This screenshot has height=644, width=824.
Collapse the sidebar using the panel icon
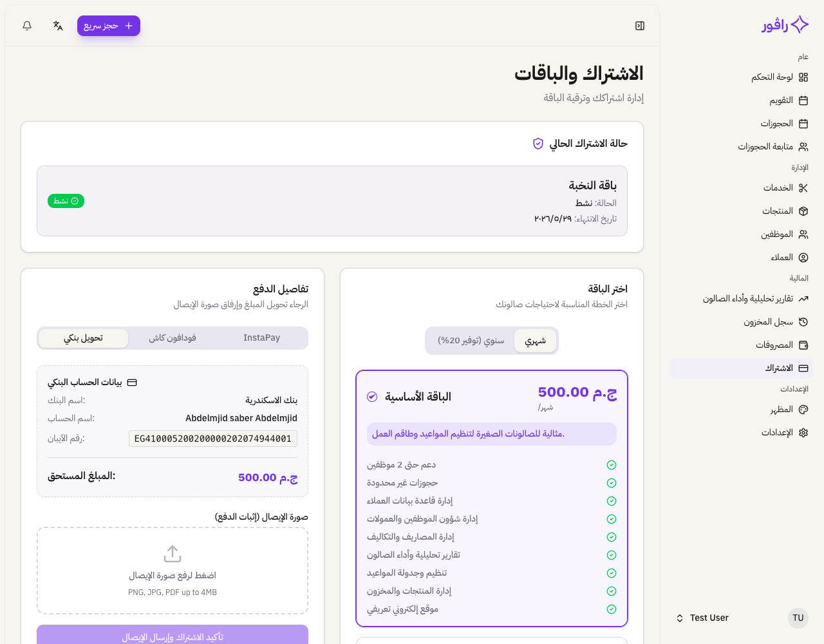point(639,25)
